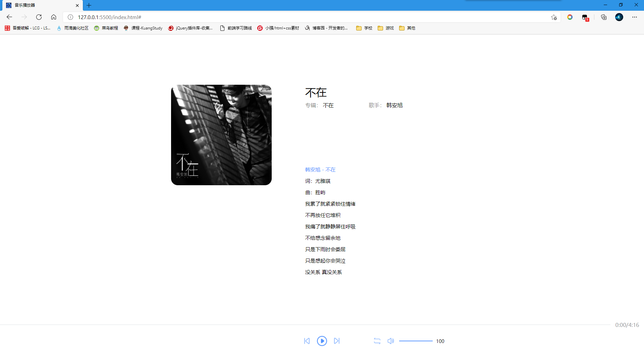Go back to the previous track

[x=307, y=341]
